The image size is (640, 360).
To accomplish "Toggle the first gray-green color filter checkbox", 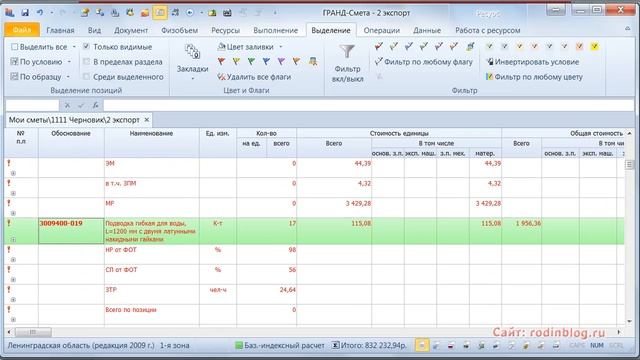I will (489, 47).
